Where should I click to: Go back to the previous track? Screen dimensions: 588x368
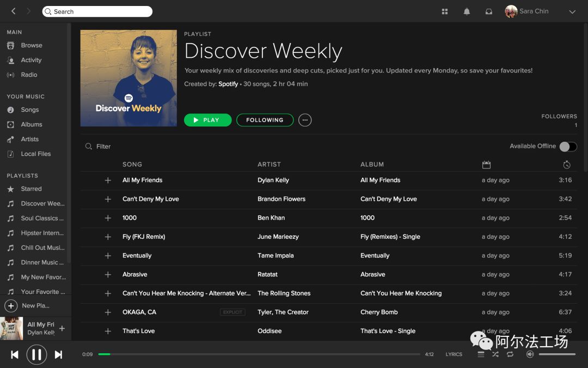(15, 355)
